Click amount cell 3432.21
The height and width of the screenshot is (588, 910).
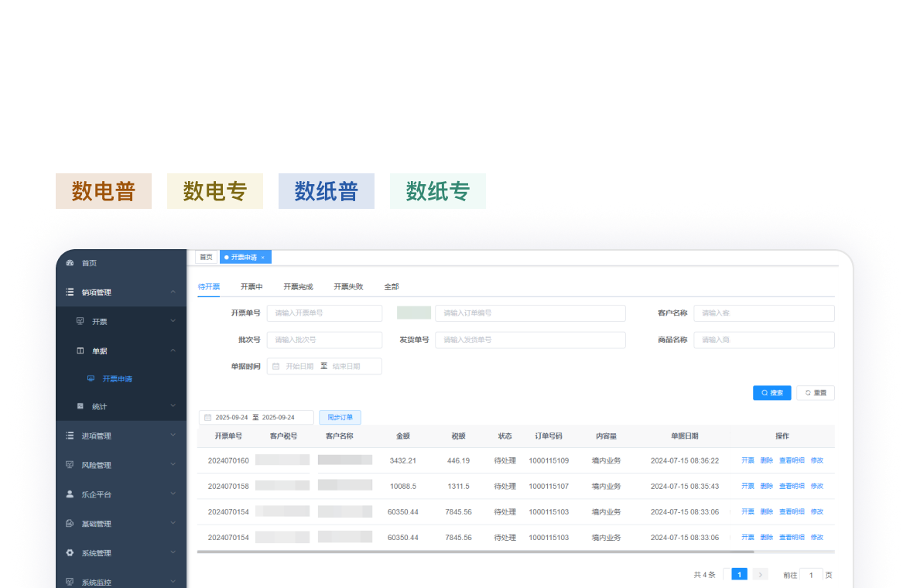[402, 460]
